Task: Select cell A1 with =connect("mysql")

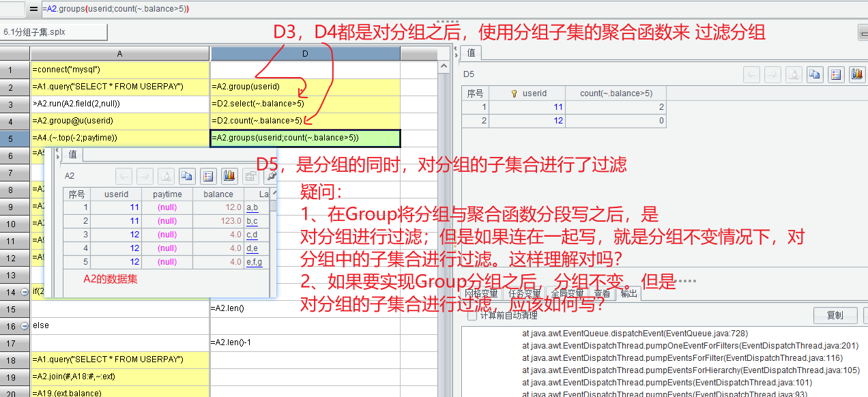Action: (x=120, y=70)
